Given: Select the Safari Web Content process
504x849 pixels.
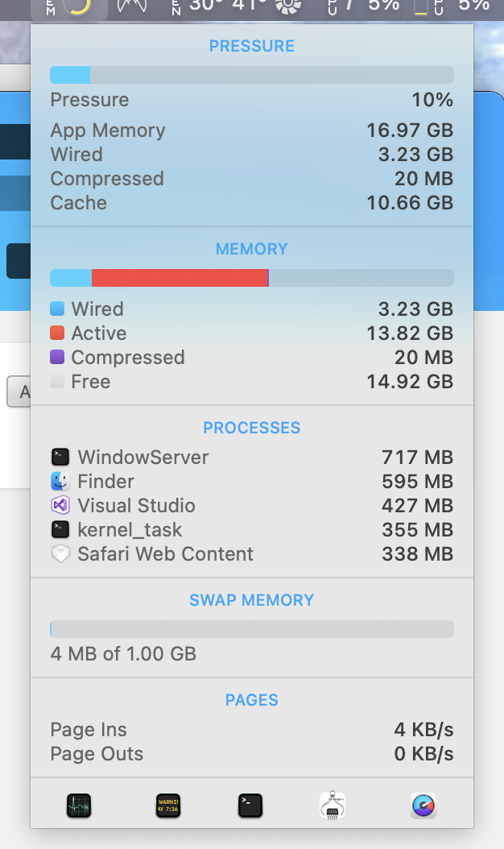Looking at the screenshot, I should (x=251, y=554).
